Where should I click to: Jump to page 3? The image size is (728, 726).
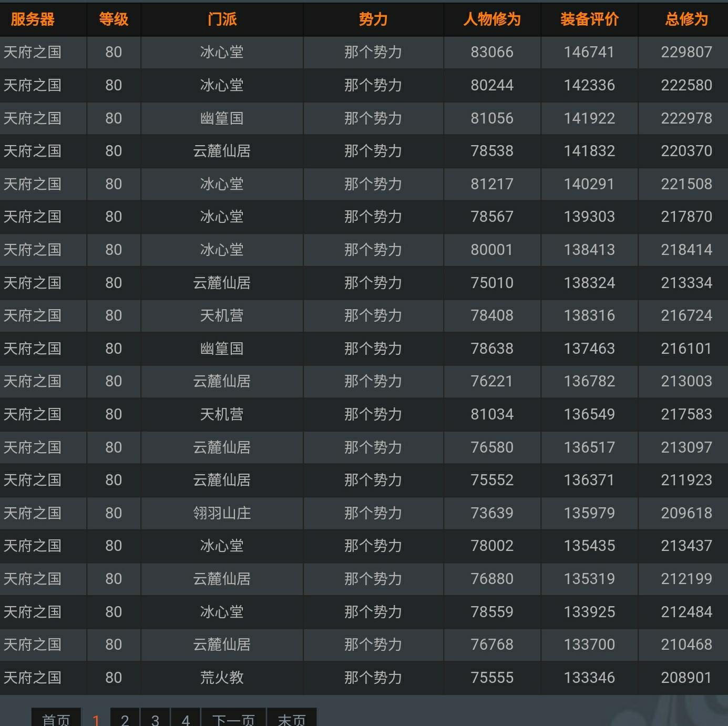click(155, 719)
